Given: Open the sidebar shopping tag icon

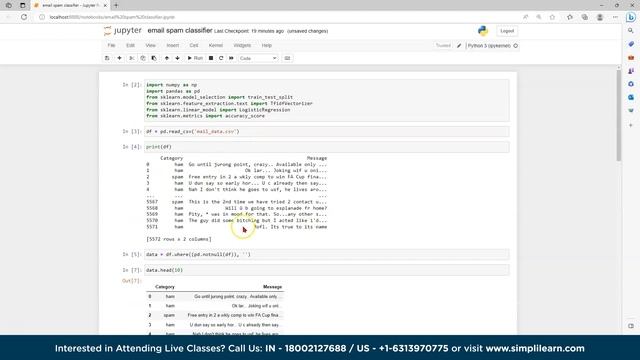Looking at the screenshot, I should point(631,44).
